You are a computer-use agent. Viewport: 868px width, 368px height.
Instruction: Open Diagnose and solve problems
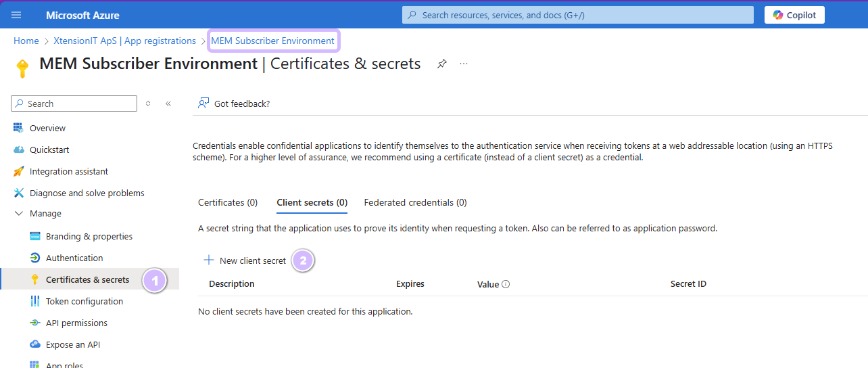[x=87, y=193]
